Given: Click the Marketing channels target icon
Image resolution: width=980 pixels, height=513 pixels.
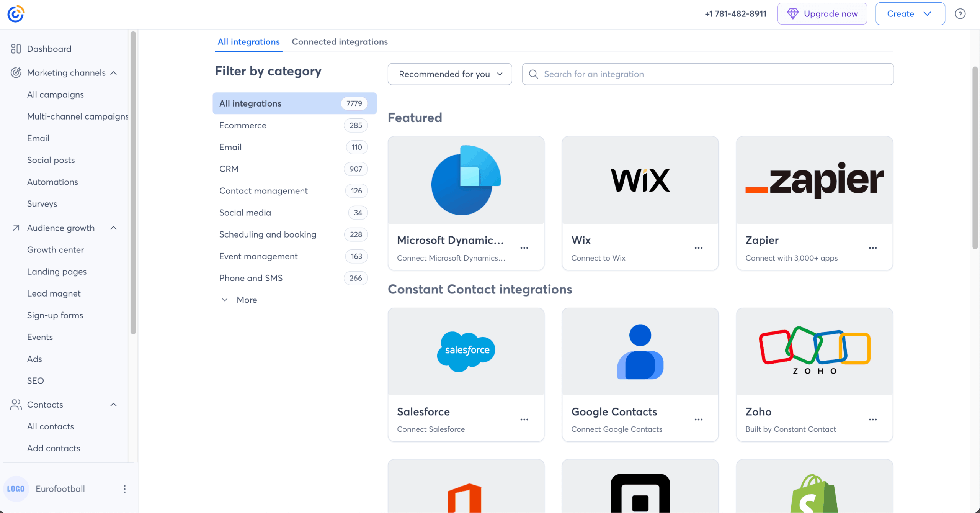Looking at the screenshot, I should pos(16,72).
